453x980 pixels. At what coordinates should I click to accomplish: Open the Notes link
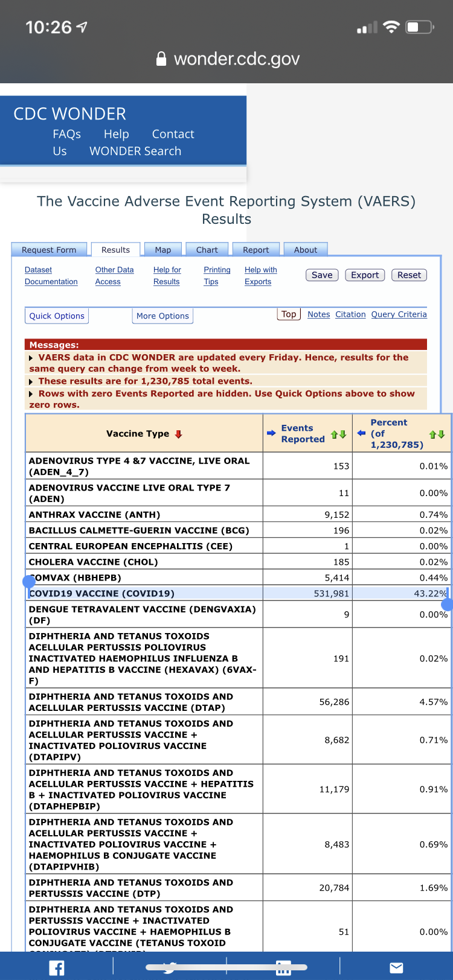point(318,314)
